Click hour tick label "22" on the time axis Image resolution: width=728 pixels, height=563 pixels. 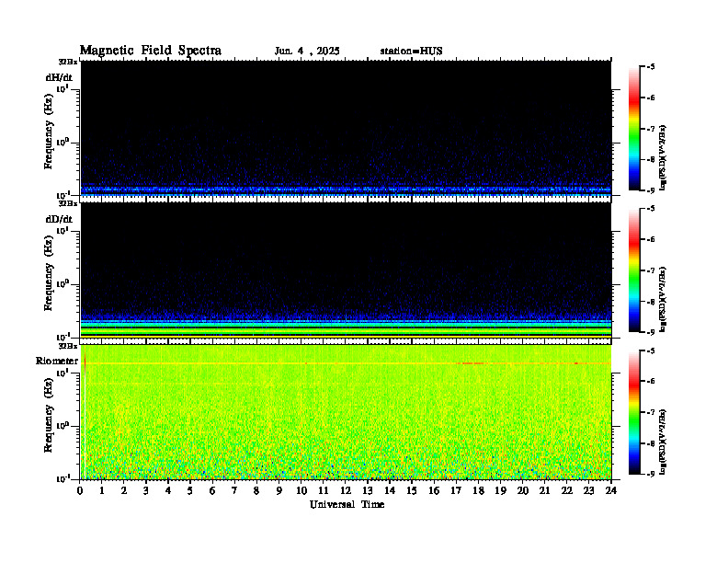[567, 490]
